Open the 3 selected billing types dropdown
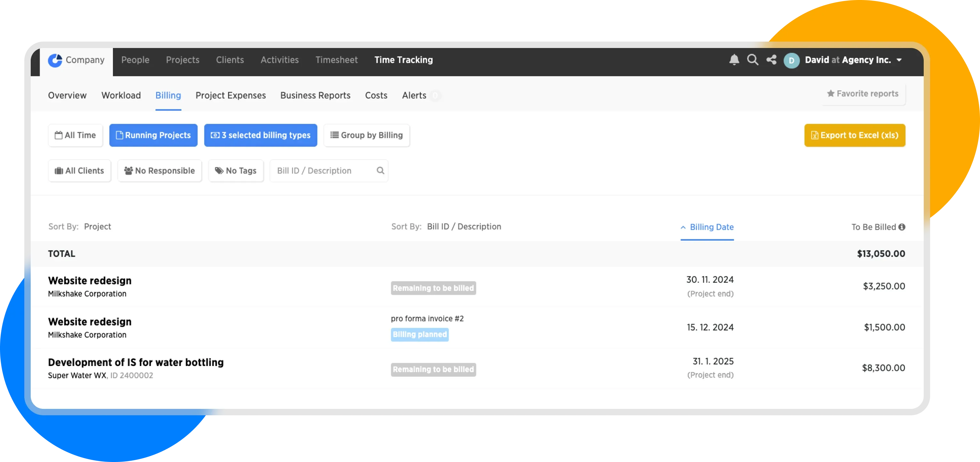Screen dimensions: 980x462 (x=261, y=135)
